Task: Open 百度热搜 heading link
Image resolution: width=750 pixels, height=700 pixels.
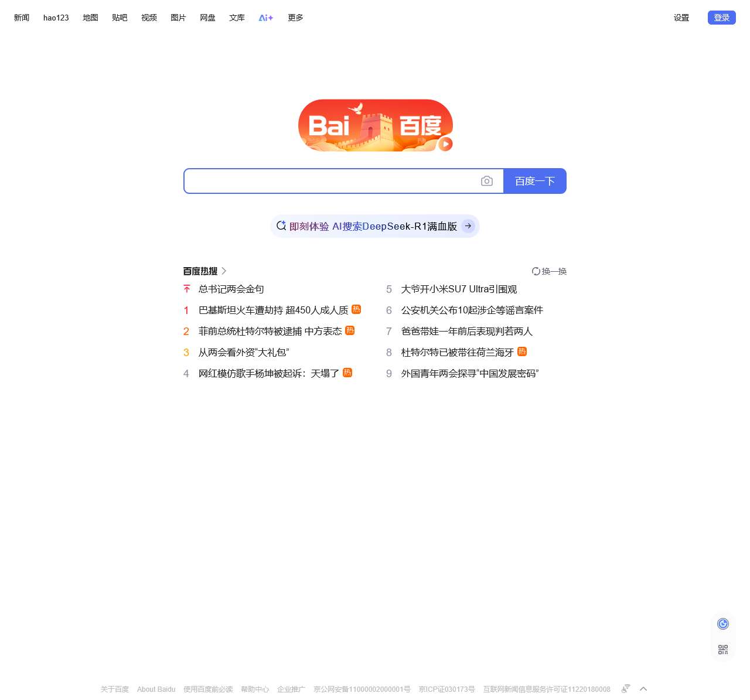Action: tap(200, 271)
